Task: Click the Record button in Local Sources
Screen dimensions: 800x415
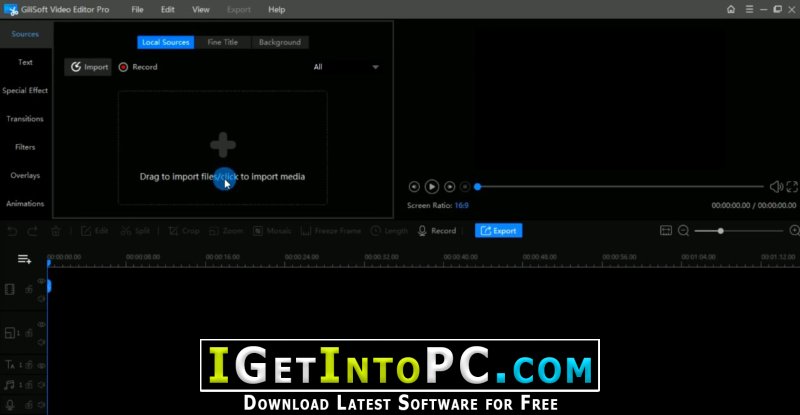Action: pos(138,67)
